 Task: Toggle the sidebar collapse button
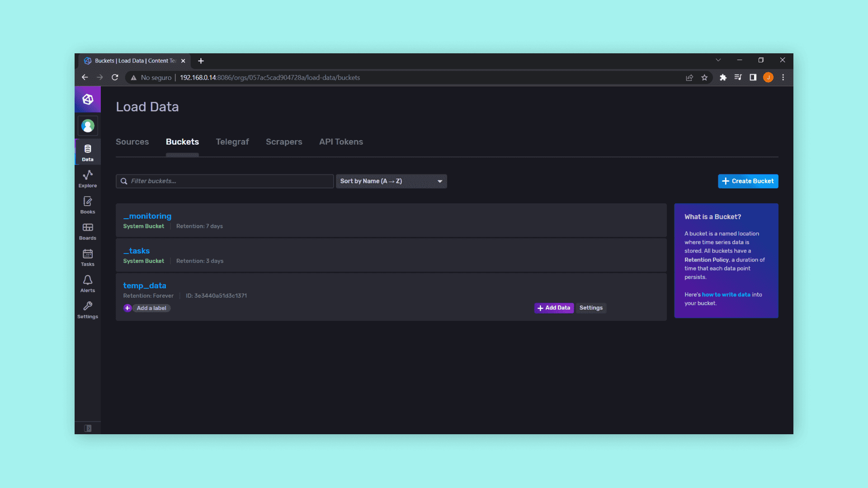88,428
